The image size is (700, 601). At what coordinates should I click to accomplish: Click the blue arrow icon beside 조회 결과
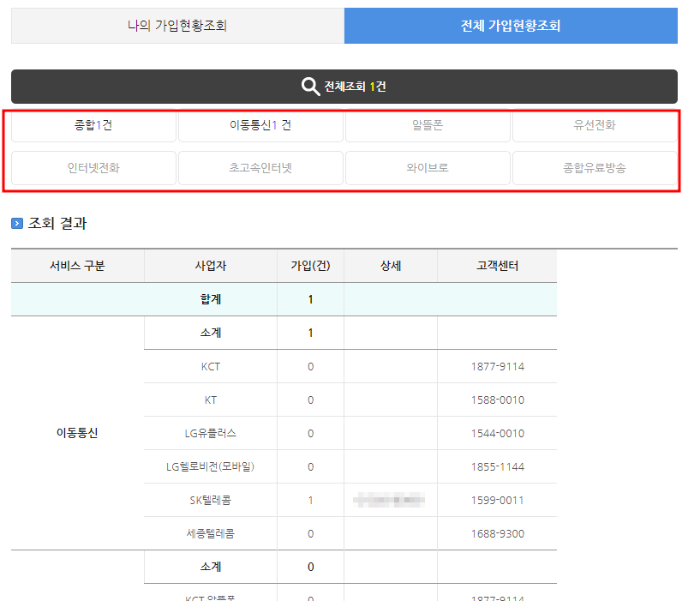coord(16,221)
